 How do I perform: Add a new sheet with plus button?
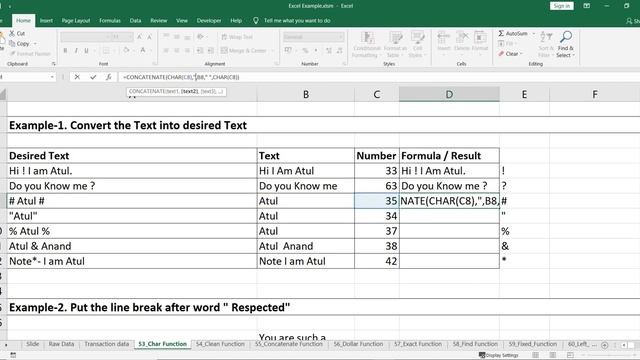[x=605, y=345]
